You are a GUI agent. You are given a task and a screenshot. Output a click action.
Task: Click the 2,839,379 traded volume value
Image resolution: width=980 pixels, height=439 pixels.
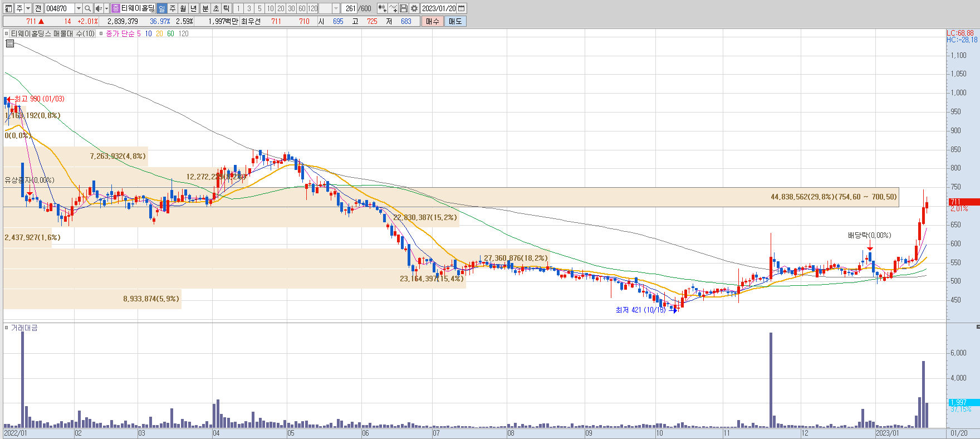click(122, 21)
